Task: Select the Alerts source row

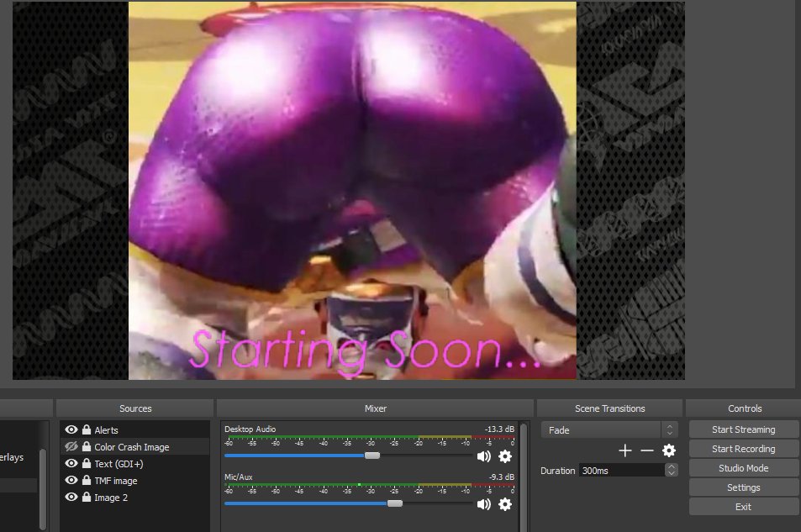Action: pyautogui.click(x=134, y=429)
